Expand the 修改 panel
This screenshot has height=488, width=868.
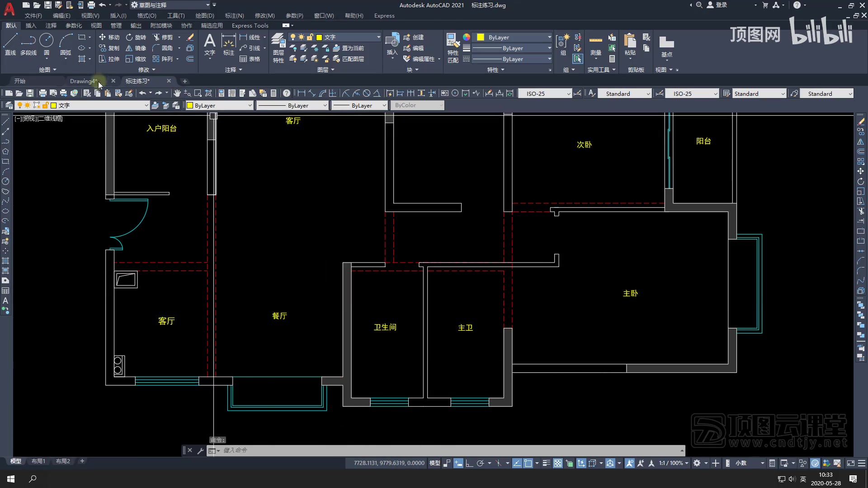coord(146,70)
